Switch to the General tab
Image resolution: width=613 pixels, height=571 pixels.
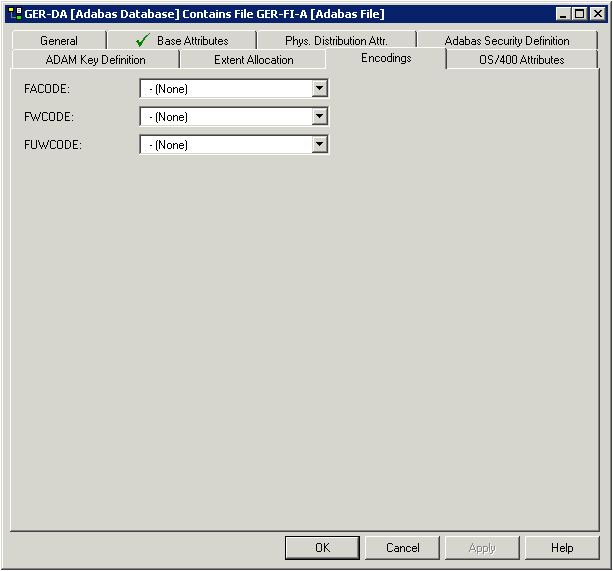click(x=59, y=41)
